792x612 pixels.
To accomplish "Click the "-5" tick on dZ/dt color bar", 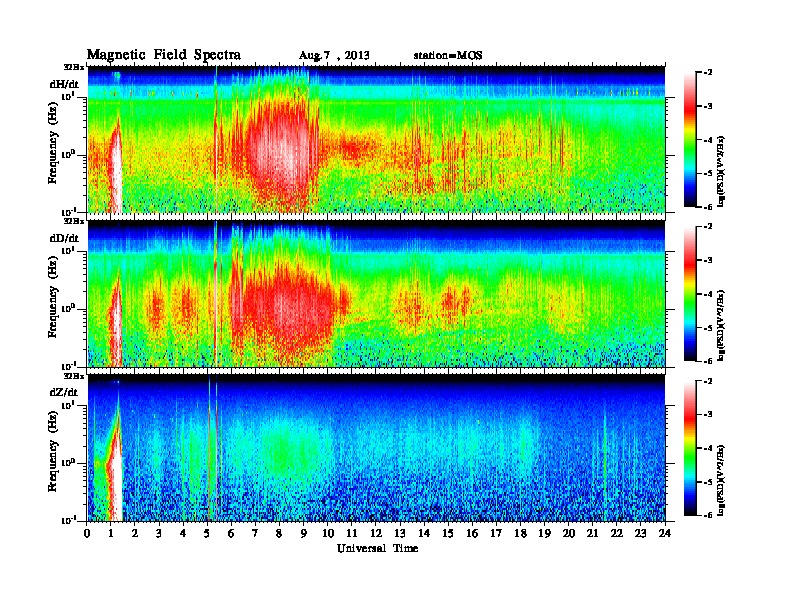I will 708,482.
